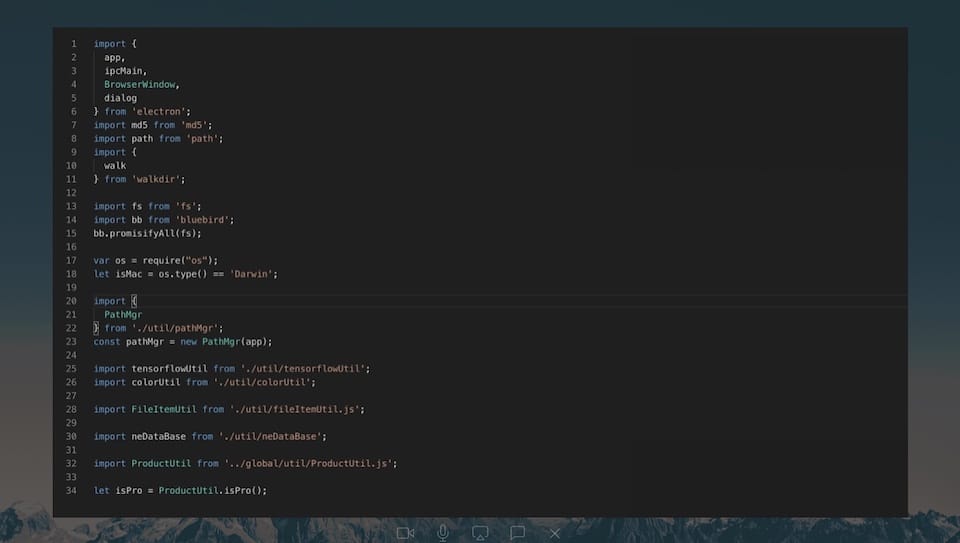960x543 pixels.
Task: Click './util/neDataBase' string on line 30
Action: (270, 436)
